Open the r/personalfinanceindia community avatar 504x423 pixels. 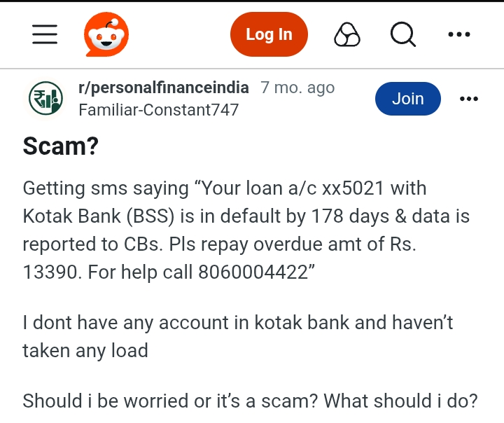(x=45, y=99)
